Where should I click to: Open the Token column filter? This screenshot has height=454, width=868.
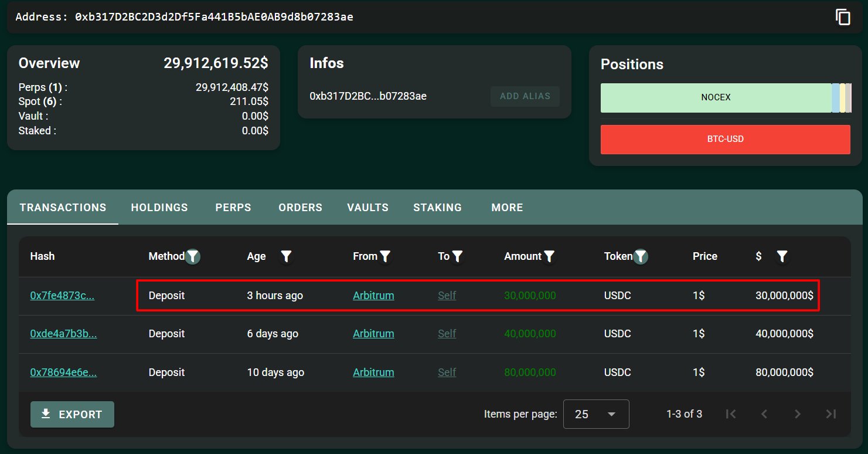[x=641, y=256]
